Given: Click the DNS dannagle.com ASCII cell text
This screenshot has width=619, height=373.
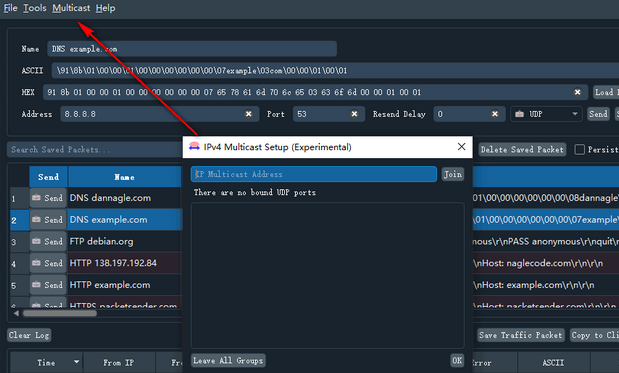Looking at the screenshot, I should coord(546,198).
